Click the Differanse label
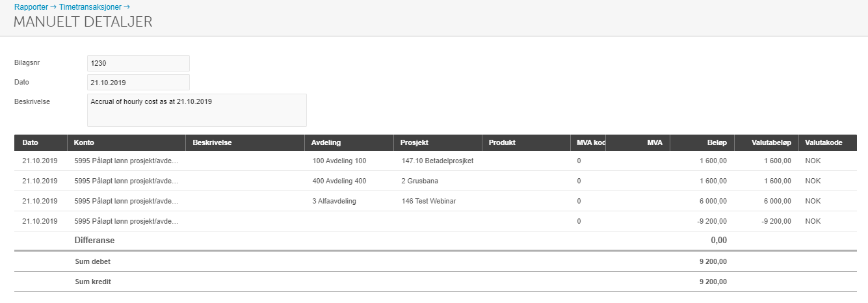This screenshot has height=303, width=868. tap(95, 241)
